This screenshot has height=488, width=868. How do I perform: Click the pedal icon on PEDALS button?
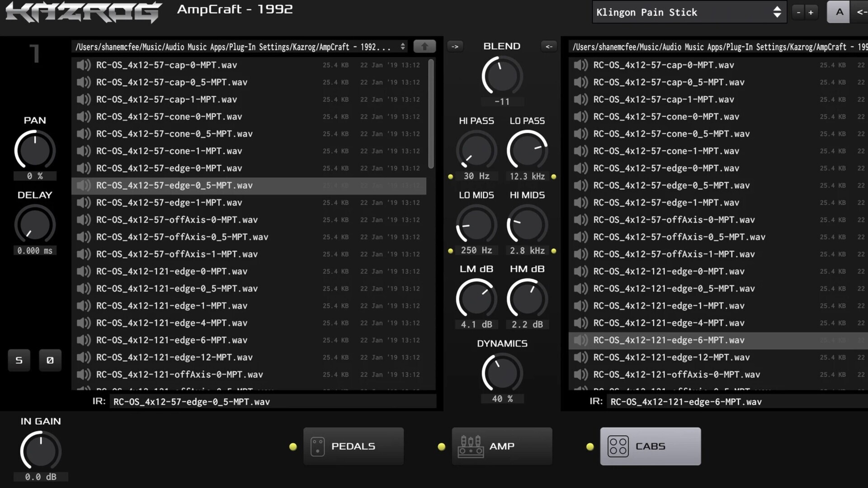point(317,446)
